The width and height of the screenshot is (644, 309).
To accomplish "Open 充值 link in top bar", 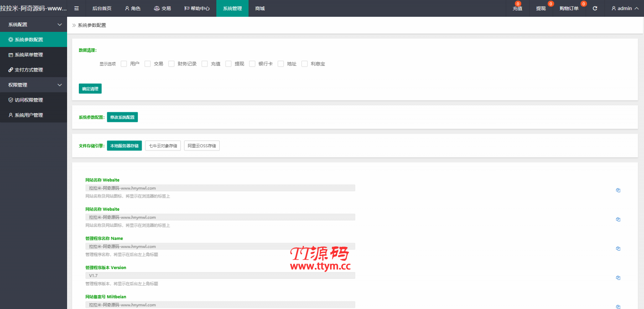I will coord(517,9).
